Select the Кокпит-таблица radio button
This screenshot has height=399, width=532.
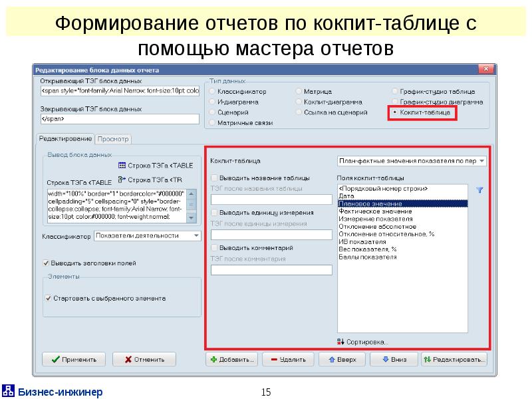coord(395,113)
